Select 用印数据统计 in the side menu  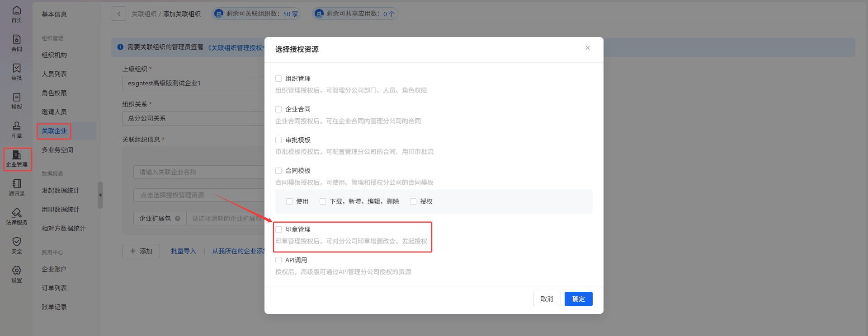[61, 210]
